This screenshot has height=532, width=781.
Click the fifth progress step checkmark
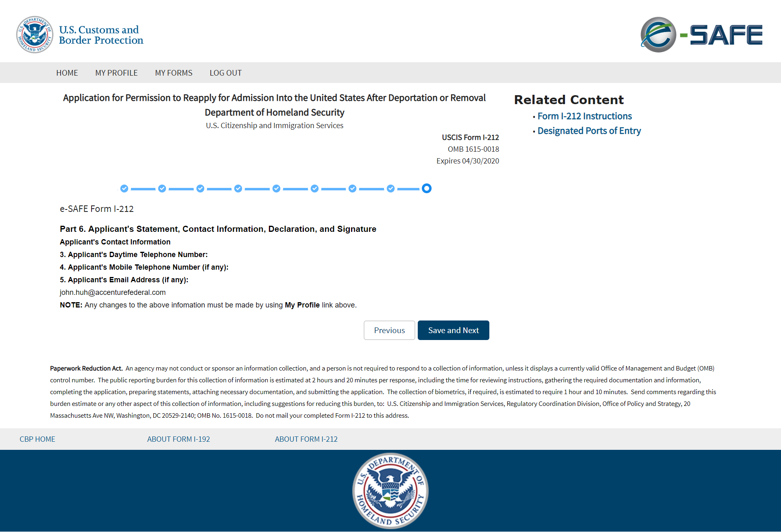[276, 188]
